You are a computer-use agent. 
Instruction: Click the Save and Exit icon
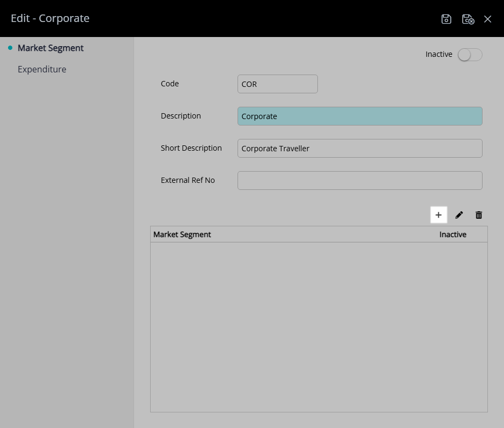(x=468, y=19)
